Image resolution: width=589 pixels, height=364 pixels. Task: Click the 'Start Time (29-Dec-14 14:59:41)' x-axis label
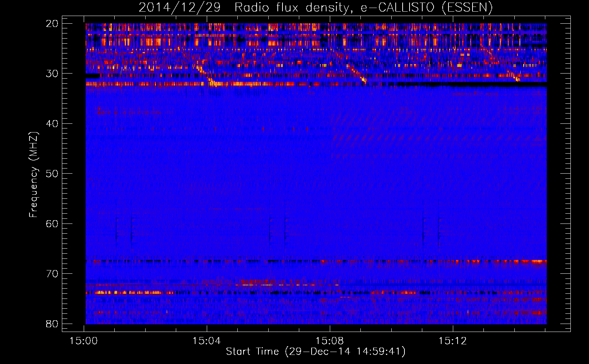(315, 352)
